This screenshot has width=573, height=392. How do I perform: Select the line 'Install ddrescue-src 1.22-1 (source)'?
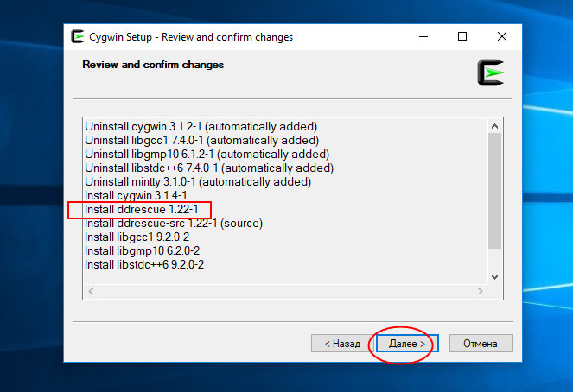click(x=174, y=224)
